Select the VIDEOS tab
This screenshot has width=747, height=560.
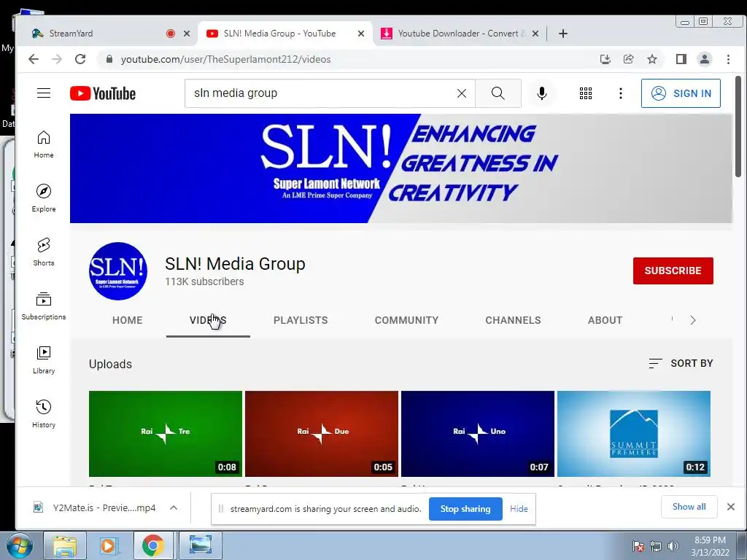[x=208, y=320]
